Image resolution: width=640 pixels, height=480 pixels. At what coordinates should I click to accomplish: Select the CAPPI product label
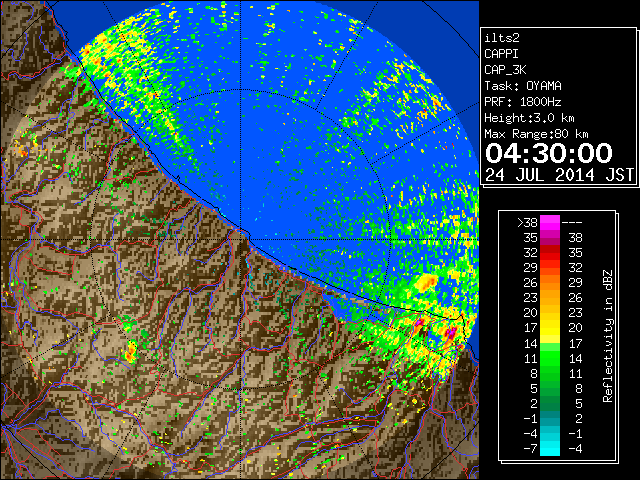pos(501,54)
